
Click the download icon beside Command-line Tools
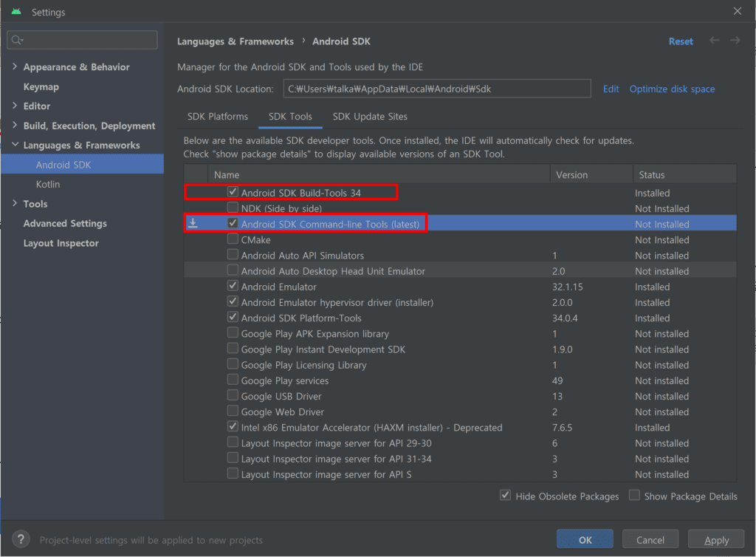[x=193, y=223]
